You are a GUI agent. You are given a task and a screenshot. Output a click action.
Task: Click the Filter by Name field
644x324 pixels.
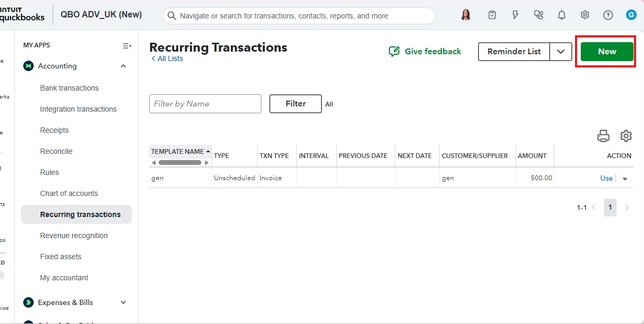tap(205, 104)
